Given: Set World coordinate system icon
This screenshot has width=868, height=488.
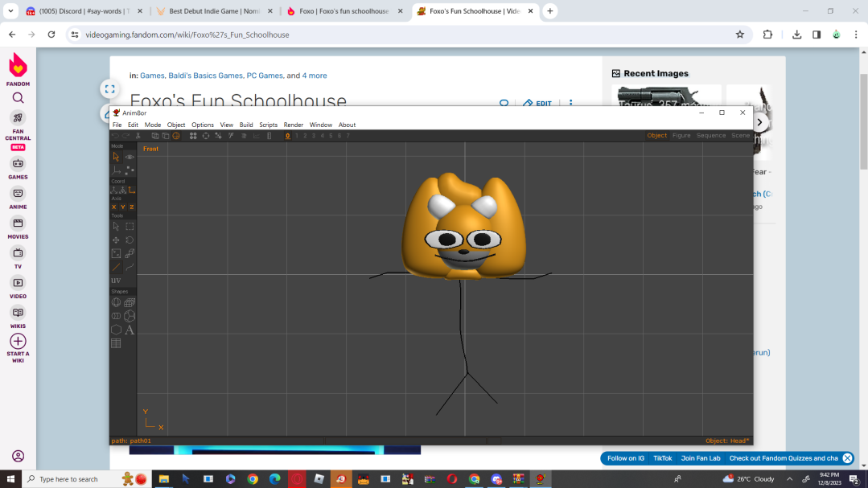Looking at the screenshot, I should 114,191.
